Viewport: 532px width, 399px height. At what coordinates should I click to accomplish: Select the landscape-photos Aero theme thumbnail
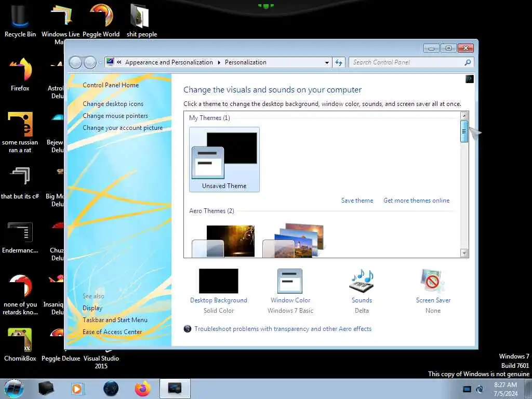pyautogui.click(x=294, y=240)
